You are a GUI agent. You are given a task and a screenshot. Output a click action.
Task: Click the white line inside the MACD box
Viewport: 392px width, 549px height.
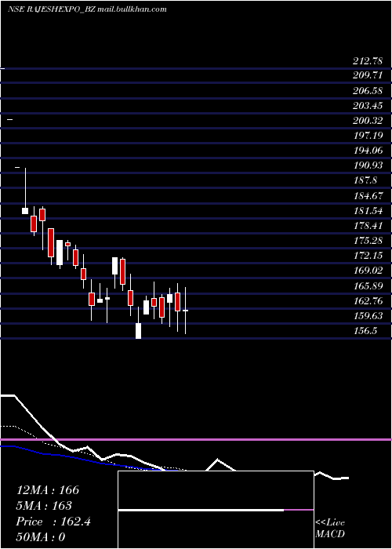tap(201, 511)
